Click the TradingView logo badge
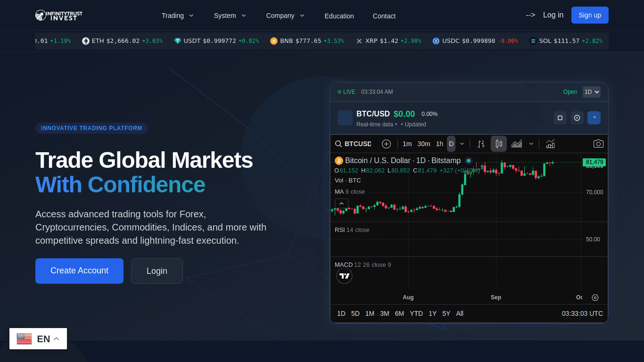The height and width of the screenshot is (362, 644). tap(344, 276)
